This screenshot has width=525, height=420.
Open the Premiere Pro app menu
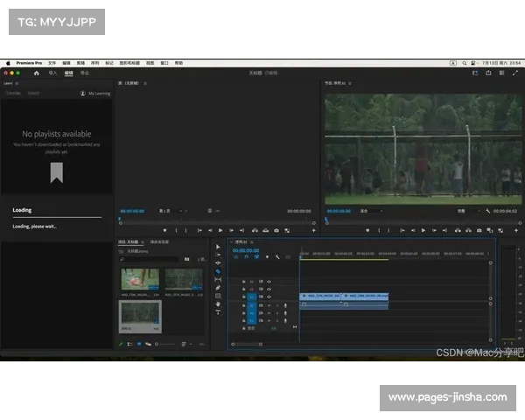coord(29,63)
